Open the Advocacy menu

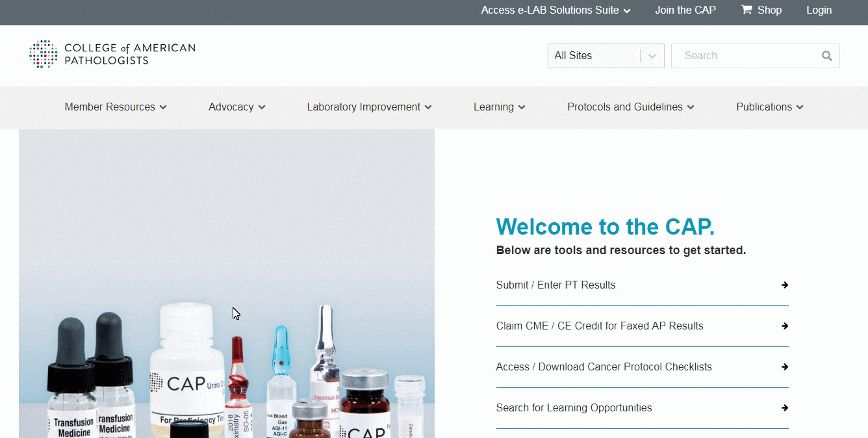[237, 107]
